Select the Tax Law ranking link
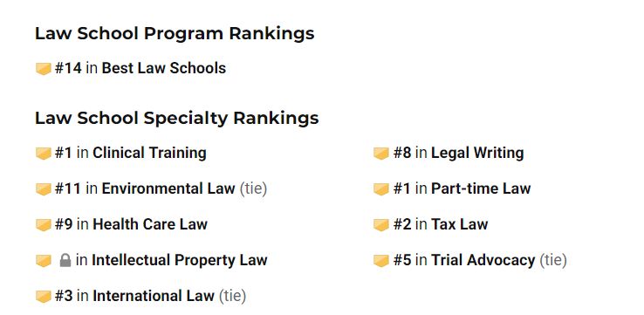 tap(460, 224)
